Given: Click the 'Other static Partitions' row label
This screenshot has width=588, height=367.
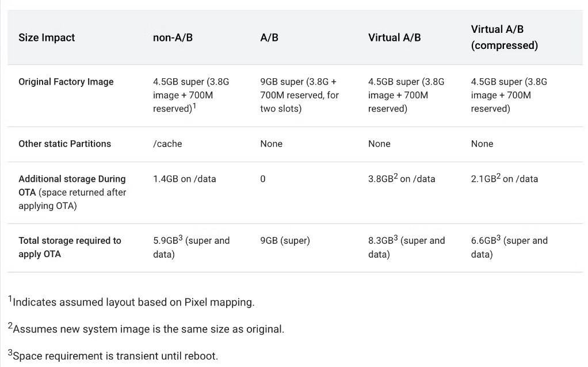Looking at the screenshot, I should pos(64,144).
